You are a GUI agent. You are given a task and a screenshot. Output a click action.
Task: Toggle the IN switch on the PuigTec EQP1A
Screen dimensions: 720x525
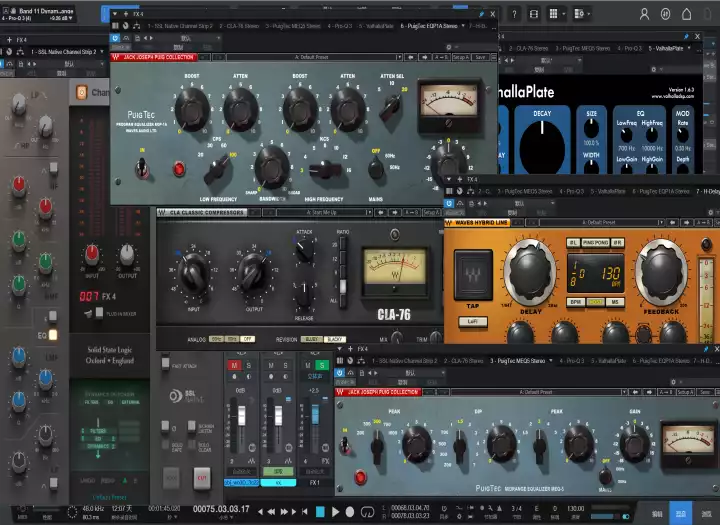tap(141, 169)
